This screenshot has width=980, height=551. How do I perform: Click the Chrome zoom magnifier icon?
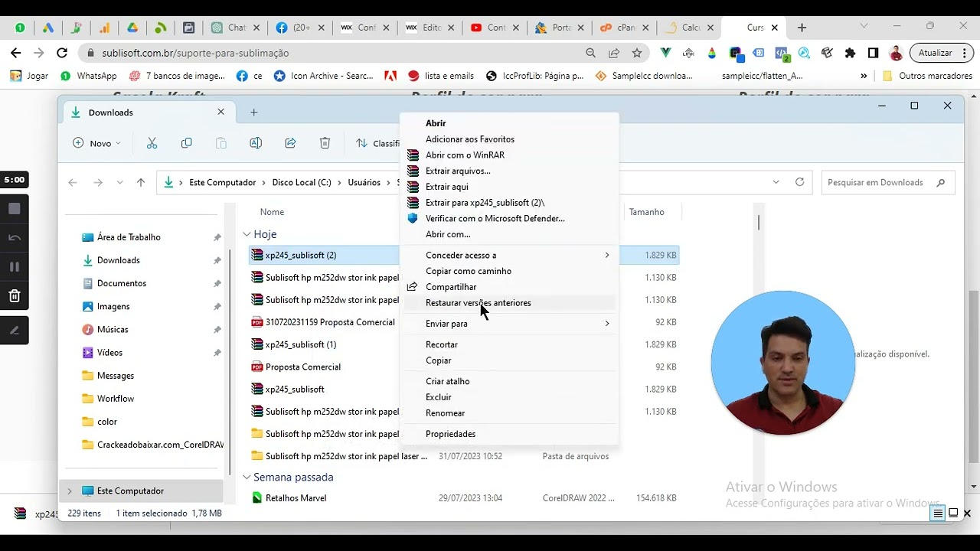590,53
